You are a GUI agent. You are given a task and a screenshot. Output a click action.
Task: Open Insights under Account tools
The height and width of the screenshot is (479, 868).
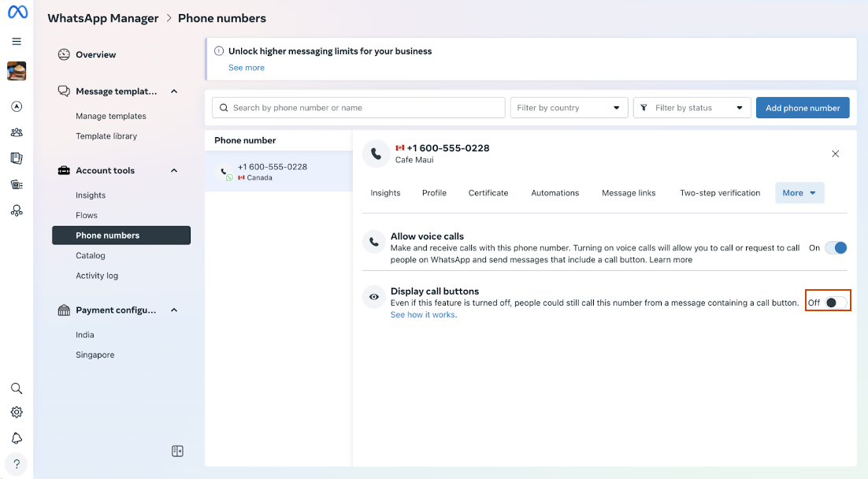91,195
